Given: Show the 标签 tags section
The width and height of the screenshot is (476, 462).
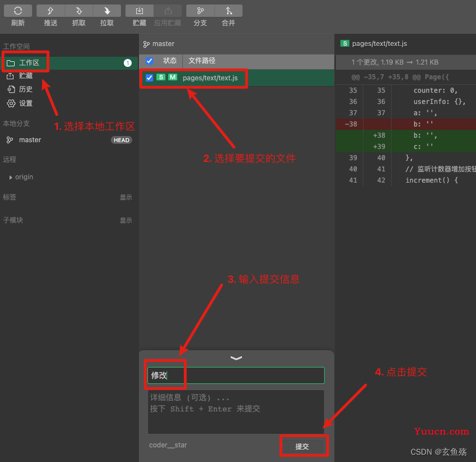Looking at the screenshot, I should (x=125, y=197).
